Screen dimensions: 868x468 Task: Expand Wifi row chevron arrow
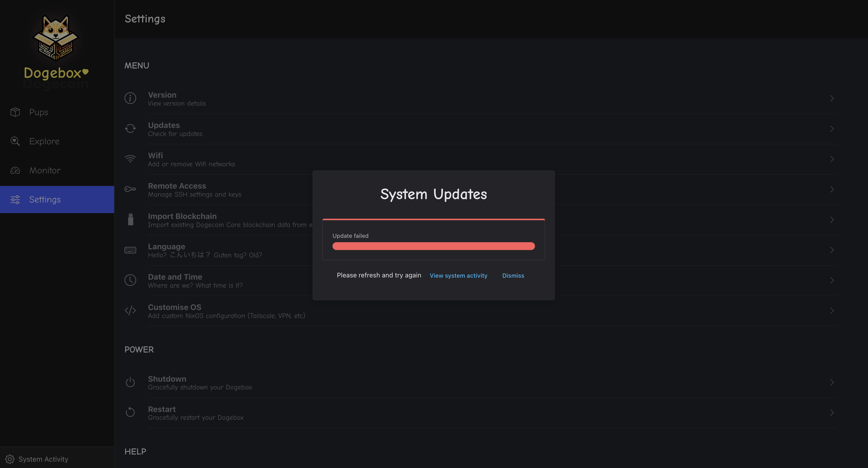(832, 159)
